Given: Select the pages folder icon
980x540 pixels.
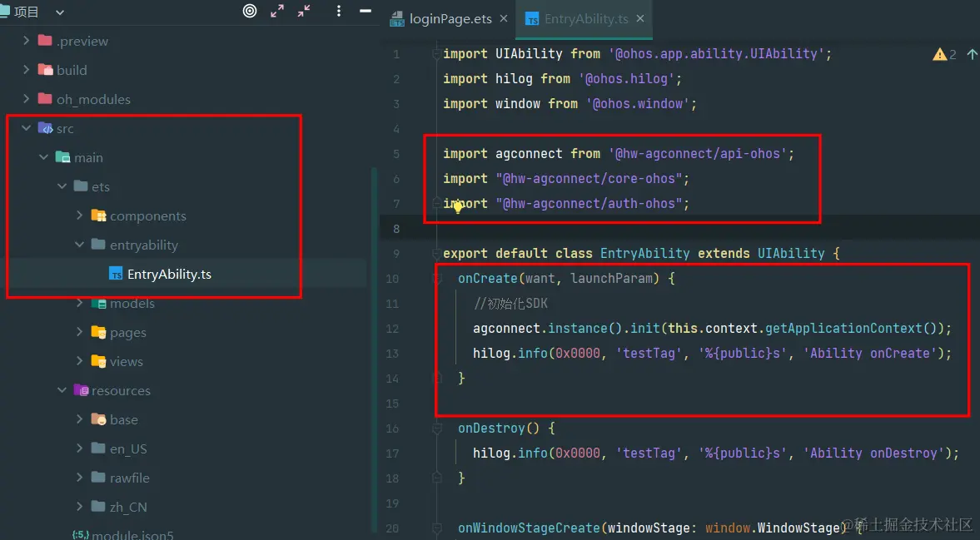Looking at the screenshot, I should [98, 332].
